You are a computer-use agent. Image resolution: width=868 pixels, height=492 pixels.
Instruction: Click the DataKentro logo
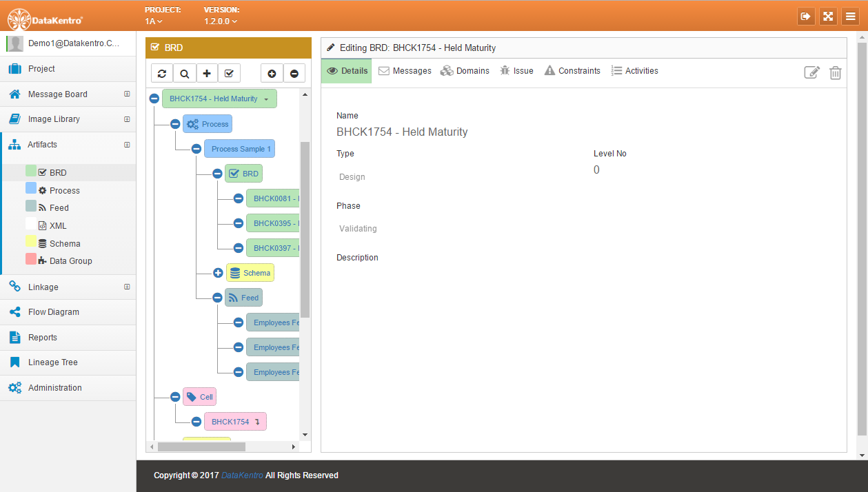[46, 19]
